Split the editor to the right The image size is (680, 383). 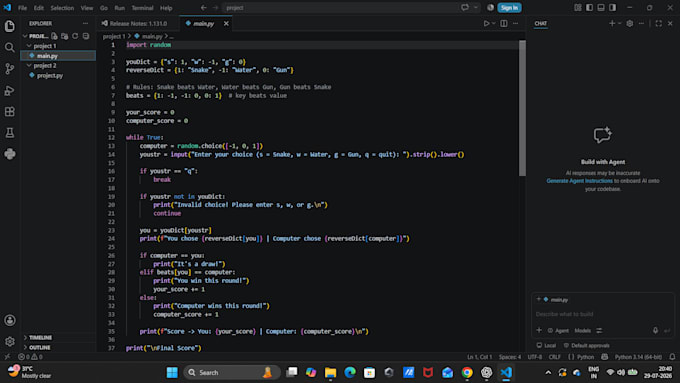(503, 23)
